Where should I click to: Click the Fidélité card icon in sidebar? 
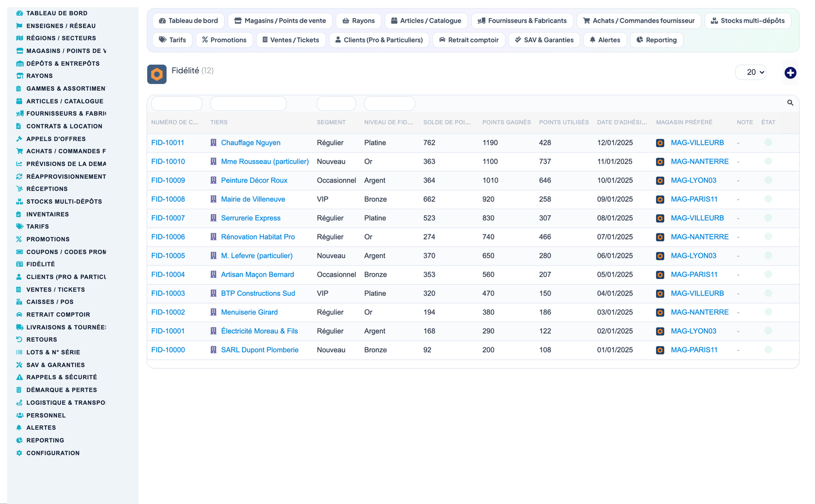pyautogui.click(x=20, y=264)
